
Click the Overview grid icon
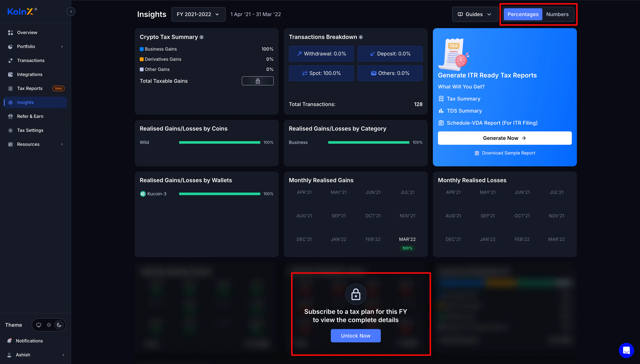tap(11, 33)
